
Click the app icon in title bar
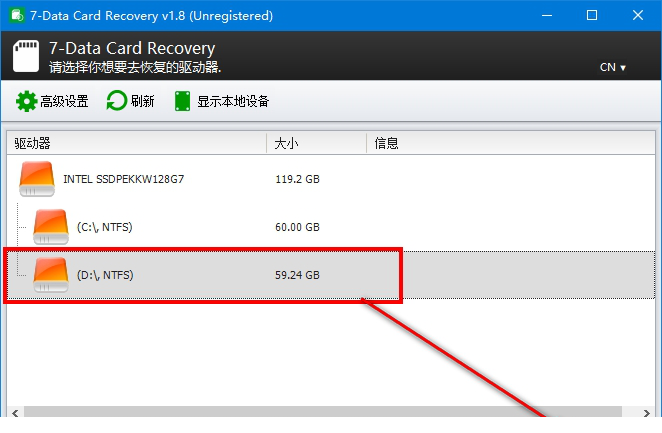click(17, 15)
